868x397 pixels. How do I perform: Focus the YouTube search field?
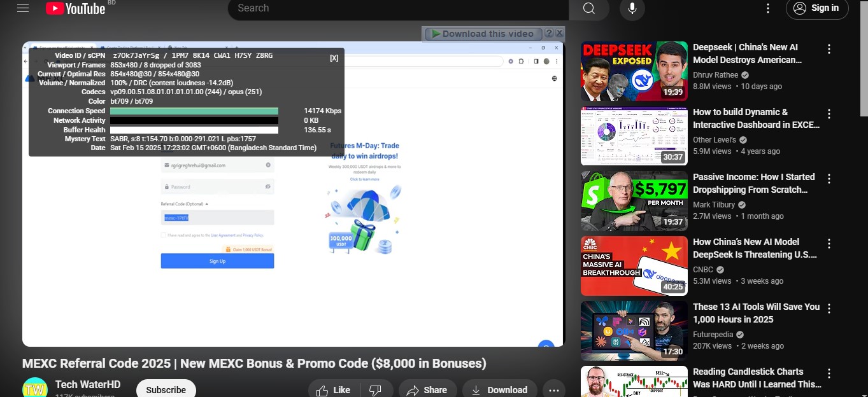[x=398, y=8]
